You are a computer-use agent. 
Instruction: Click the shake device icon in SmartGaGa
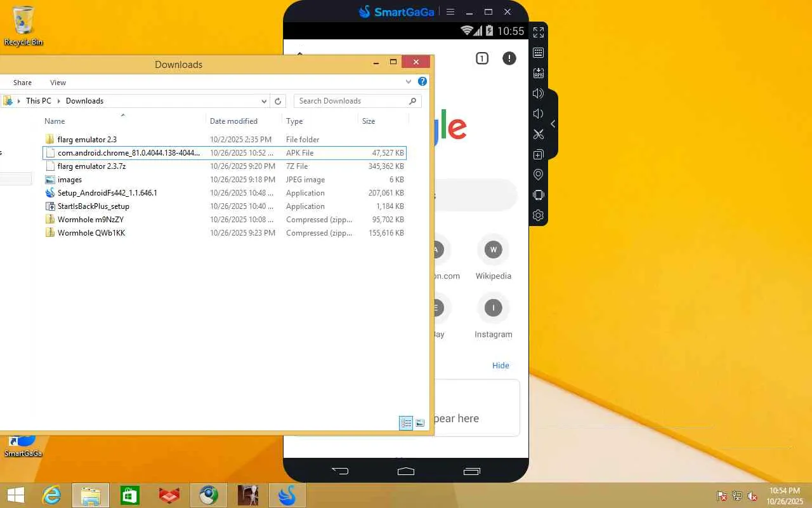click(538, 195)
